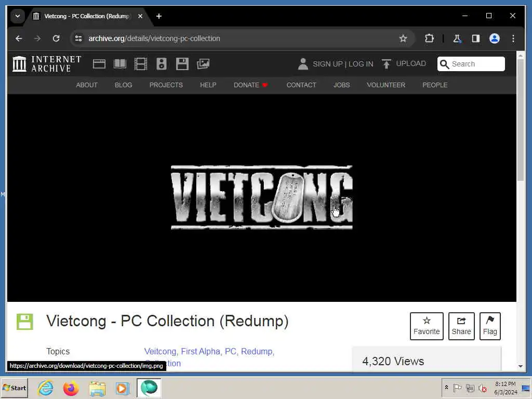Screen dimensions: 532x399
Task: Click the SIGN UP link
Action: (x=327, y=64)
